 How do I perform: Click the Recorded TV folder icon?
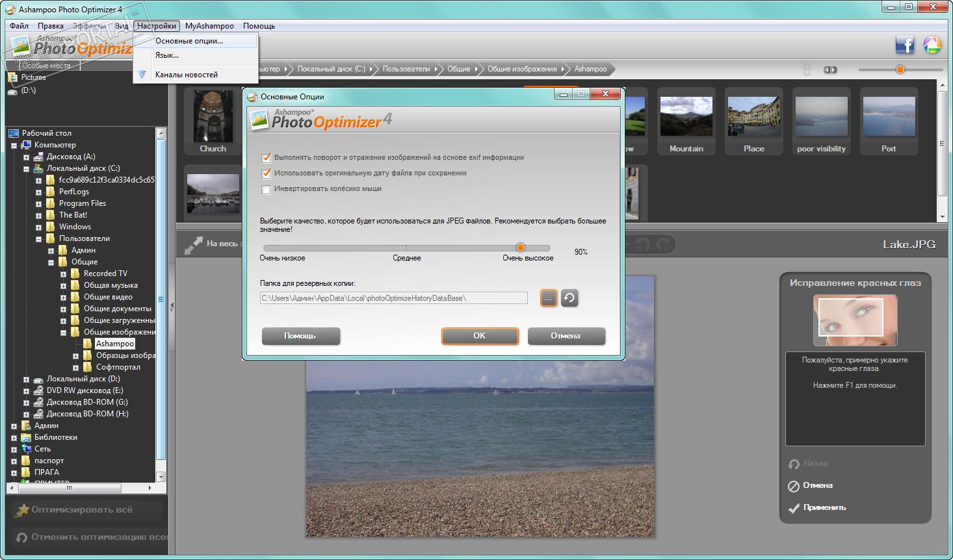tap(75, 274)
